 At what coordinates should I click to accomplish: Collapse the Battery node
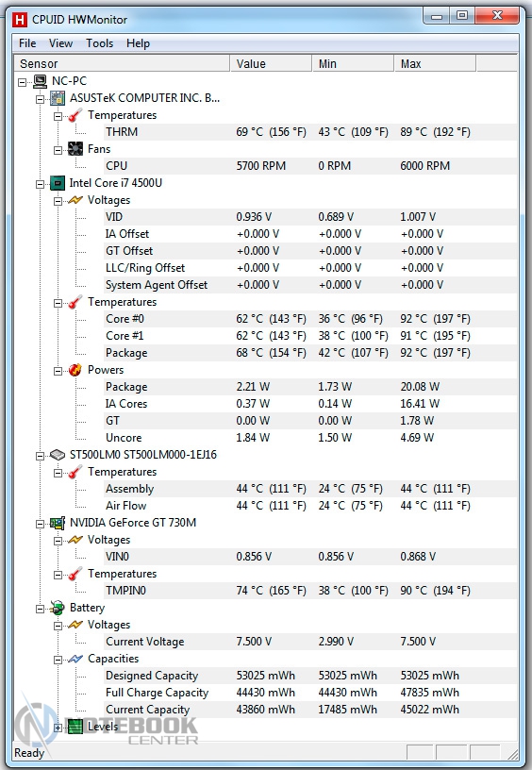(x=40, y=610)
